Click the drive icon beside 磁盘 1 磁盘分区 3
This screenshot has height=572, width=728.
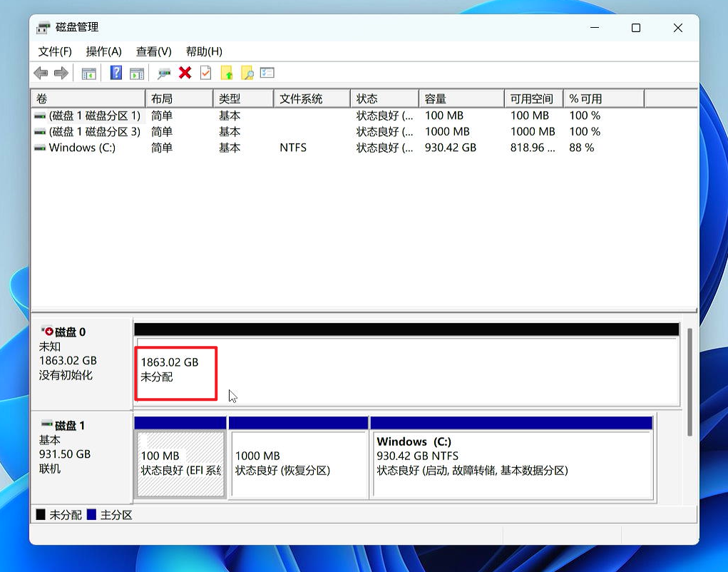[x=40, y=133]
